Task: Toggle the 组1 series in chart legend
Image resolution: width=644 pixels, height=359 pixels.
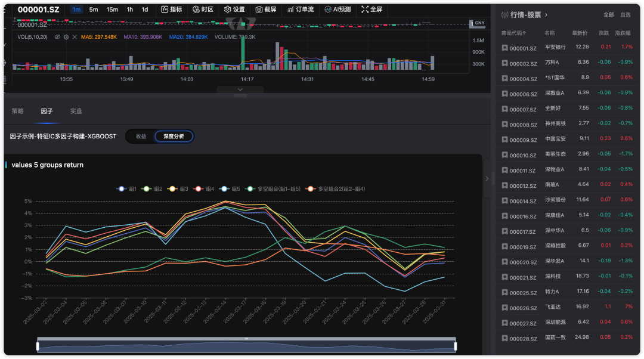Action: pos(128,189)
